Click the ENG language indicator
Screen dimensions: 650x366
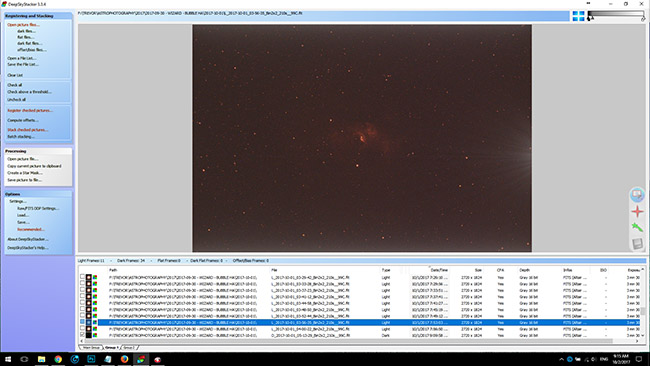pos(604,359)
